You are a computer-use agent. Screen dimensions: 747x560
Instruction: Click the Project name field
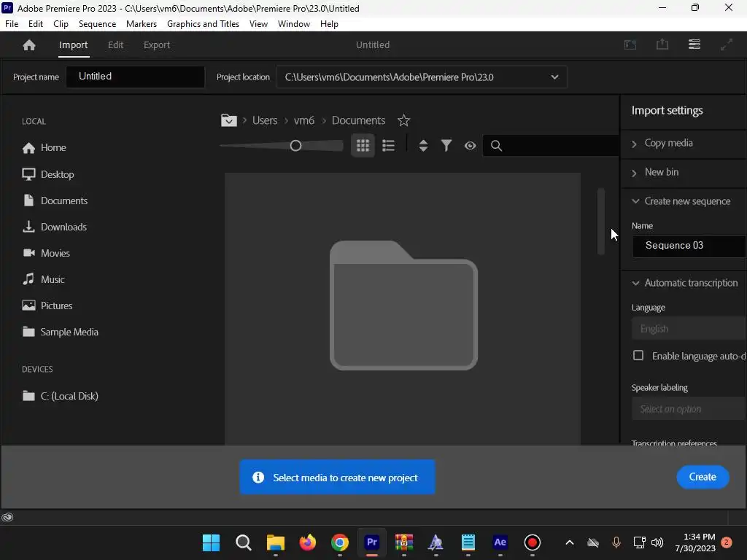coord(135,77)
